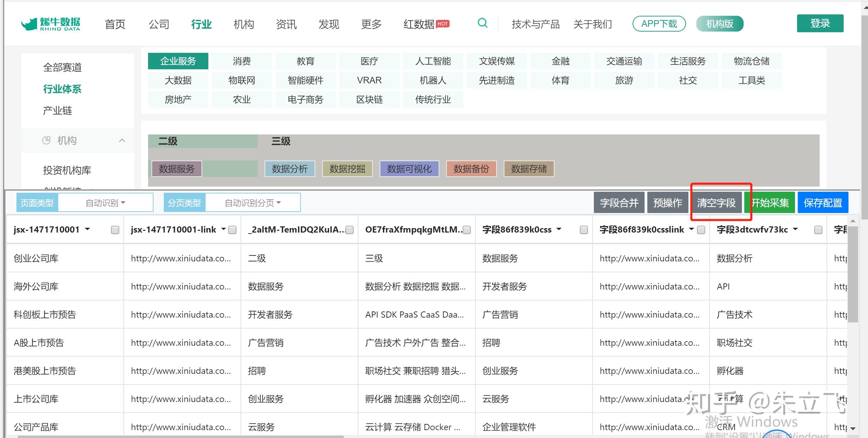Toggle the OE7fraXfmpqkgMtLM column checkbox

click(x=467, y=230)
